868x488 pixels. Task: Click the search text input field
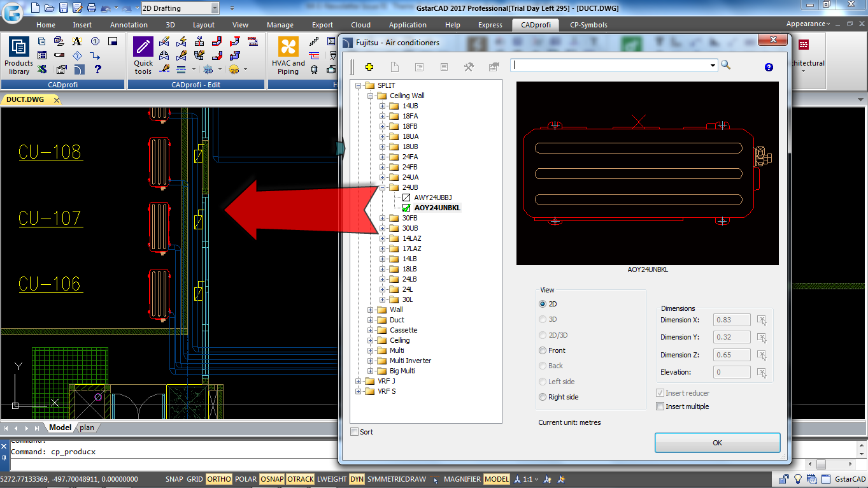click(x=610, y=65)
